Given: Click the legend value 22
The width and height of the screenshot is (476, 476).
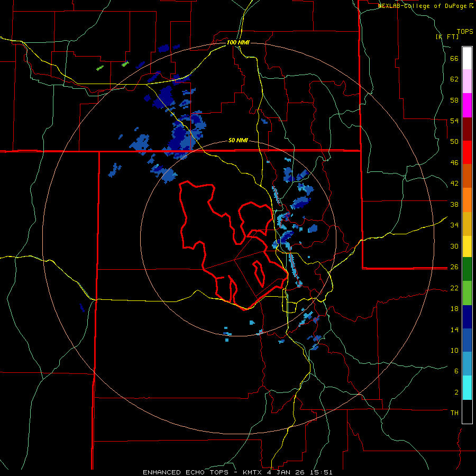Looking at the screenshot, I should [454, 288].
